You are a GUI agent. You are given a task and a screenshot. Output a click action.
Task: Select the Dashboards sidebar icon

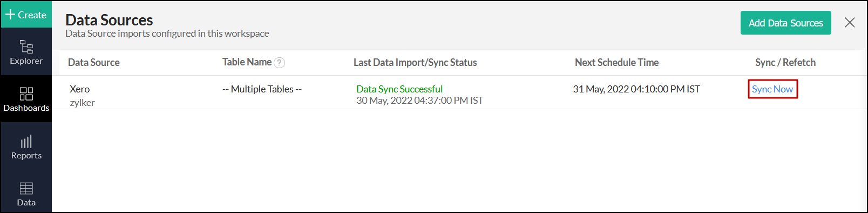pos(26,99)
